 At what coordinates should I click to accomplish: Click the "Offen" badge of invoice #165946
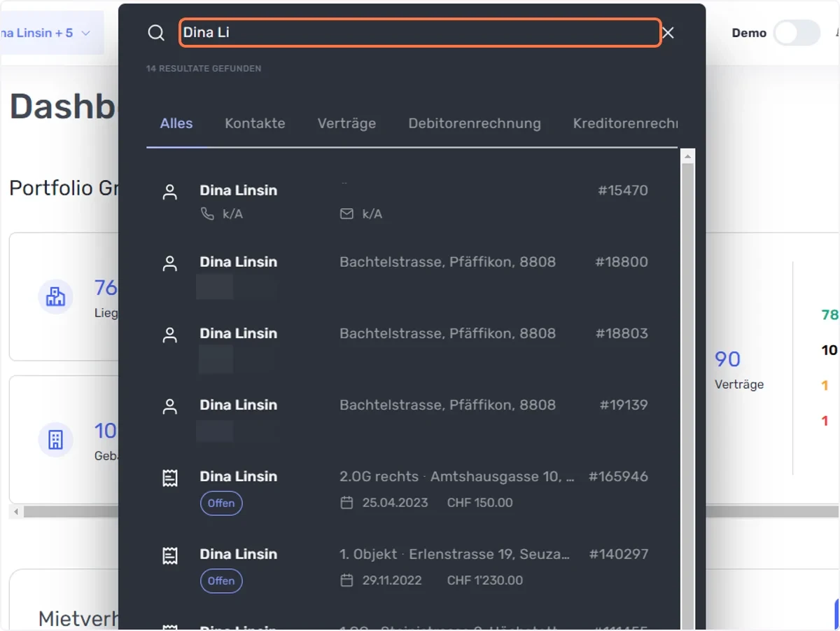pos(221,503)
